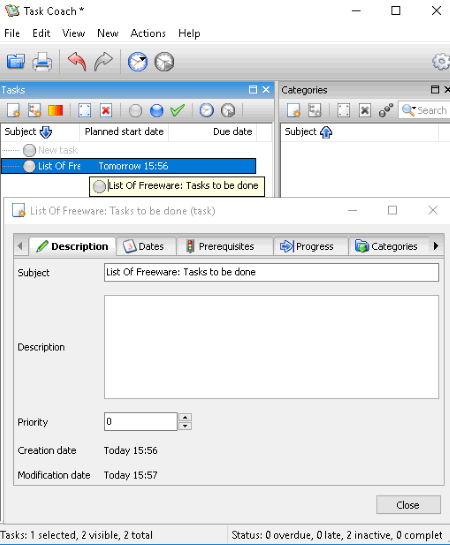
Task: Increase Priority with the up spinner
Action: 185,417
